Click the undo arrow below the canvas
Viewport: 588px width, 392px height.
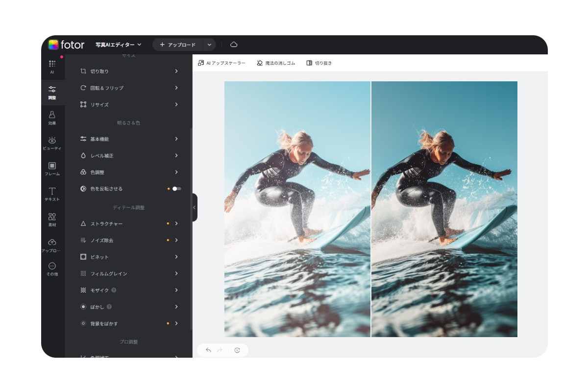[209, 350]
